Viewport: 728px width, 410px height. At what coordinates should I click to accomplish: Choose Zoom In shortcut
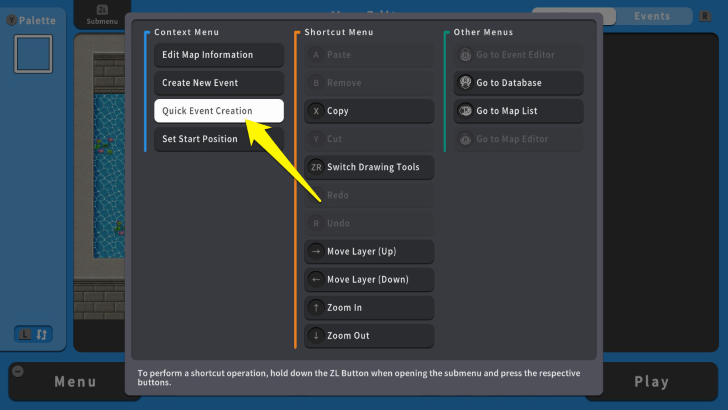[x=369, y=307]
